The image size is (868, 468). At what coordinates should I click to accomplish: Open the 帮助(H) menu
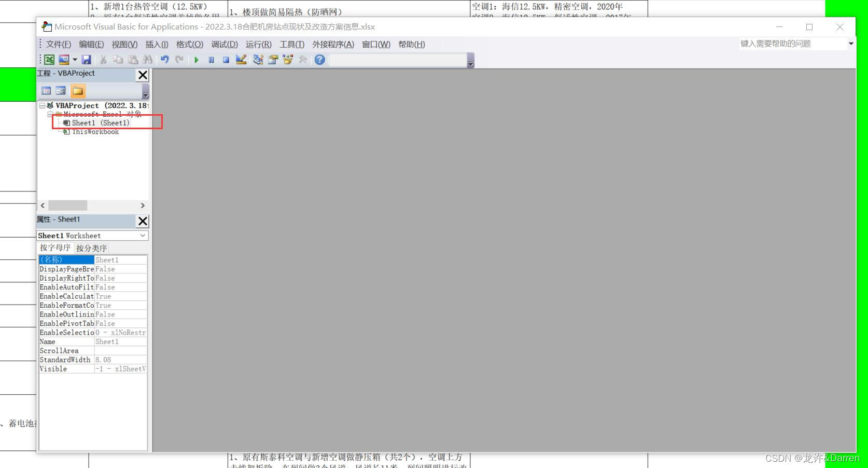tap(412, 44)
